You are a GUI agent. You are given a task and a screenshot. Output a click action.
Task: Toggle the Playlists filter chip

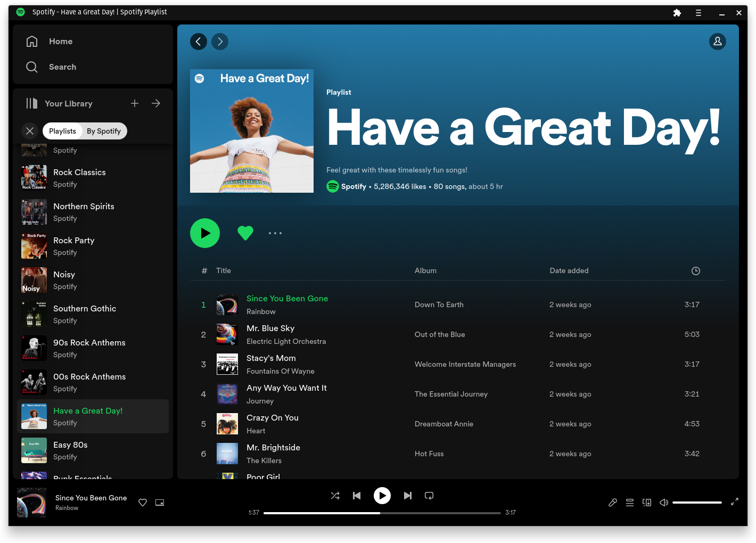coord(62,131)
